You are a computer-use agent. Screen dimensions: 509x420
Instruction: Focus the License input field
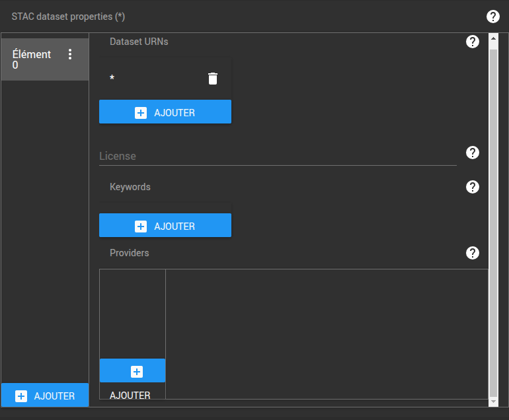coord(278,157)
